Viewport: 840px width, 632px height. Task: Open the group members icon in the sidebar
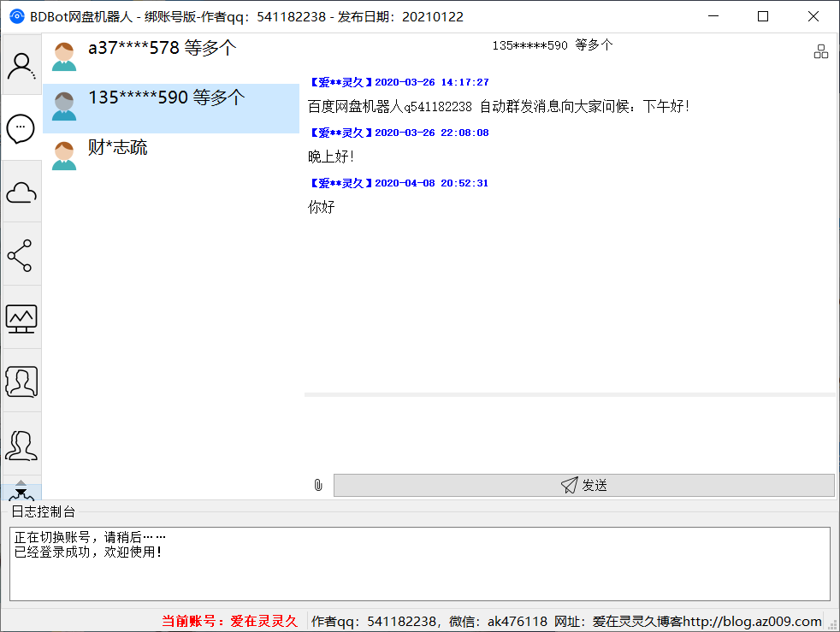[x=21, y=443]
